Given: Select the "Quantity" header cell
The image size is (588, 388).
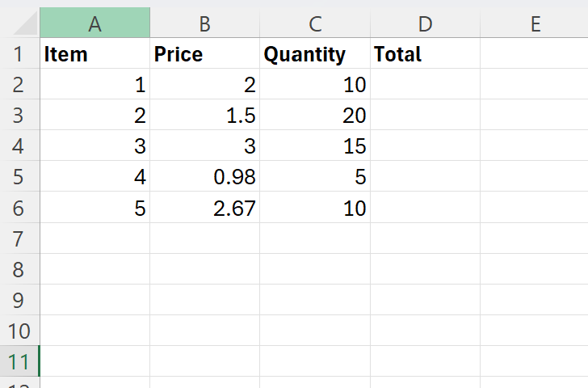Looking at the screenshot, I should [x=315, y=54].
